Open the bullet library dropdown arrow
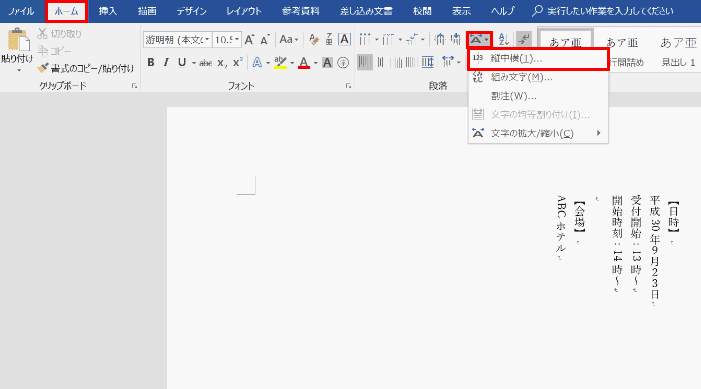Viewport: 701px width, 389px height. [376, 40]
